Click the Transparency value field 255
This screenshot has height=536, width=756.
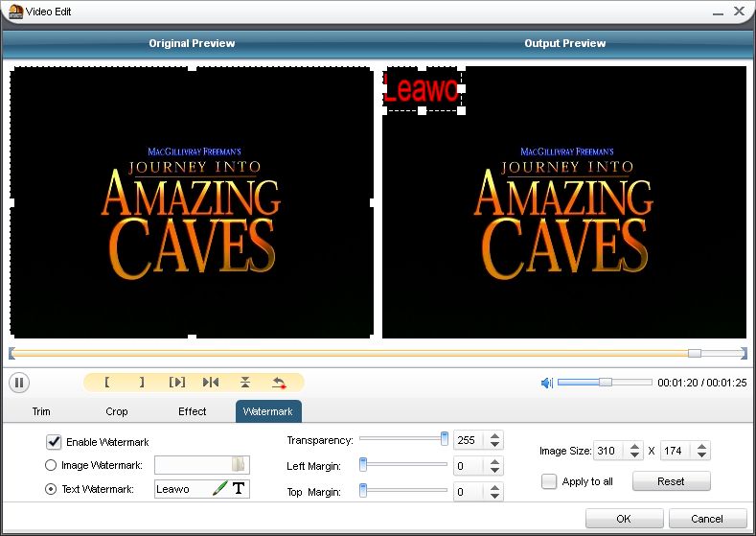[x=470, y=440]
